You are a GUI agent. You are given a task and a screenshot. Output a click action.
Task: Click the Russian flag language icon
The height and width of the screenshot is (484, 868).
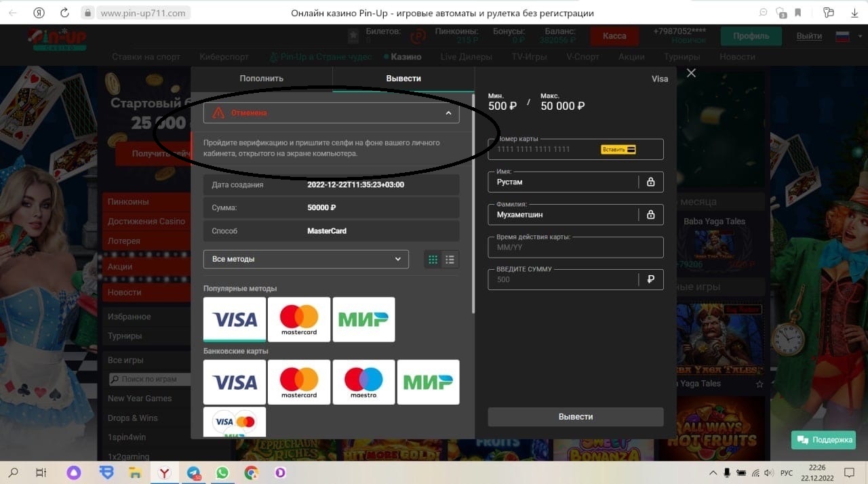coord(842,36)
